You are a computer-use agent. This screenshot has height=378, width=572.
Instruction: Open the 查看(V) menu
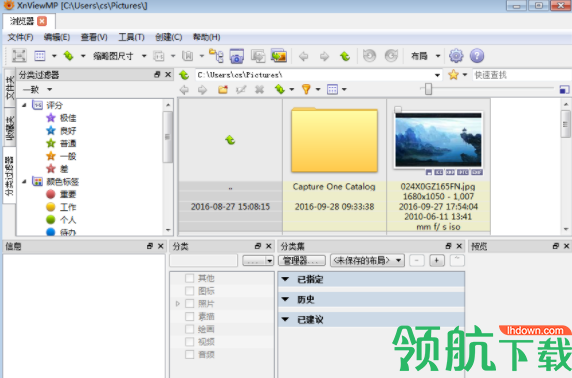pos(94,37)
